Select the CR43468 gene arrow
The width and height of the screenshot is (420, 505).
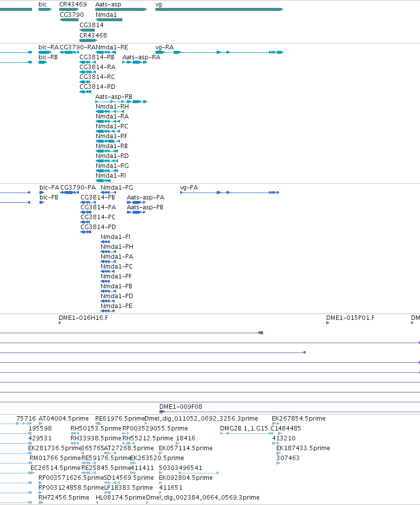(88, 40)
